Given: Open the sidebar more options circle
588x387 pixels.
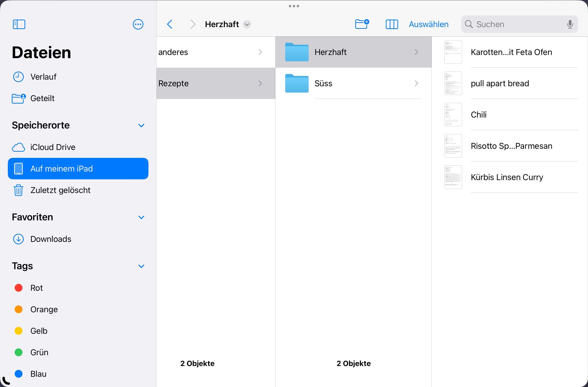Looking at the screenshot, I should coord(138,24).
